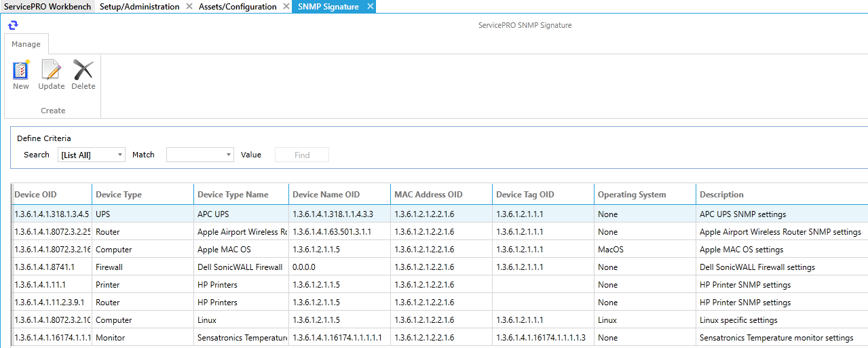Click the Find button
The width and height of the screenshot is (868, 348).
(302, 155)
